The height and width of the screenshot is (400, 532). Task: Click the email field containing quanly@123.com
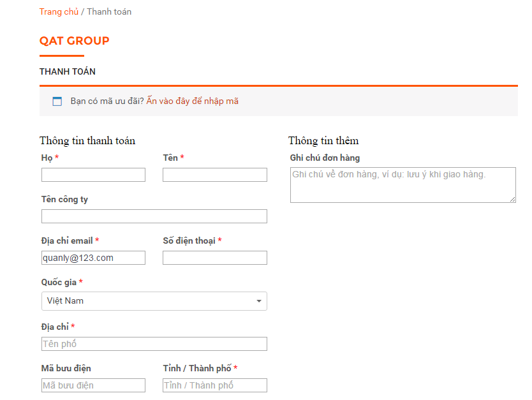click(93, 258)
